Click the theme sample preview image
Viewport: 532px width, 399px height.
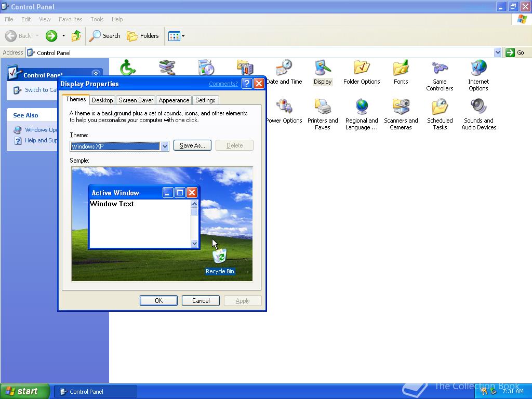coord(162,224)
